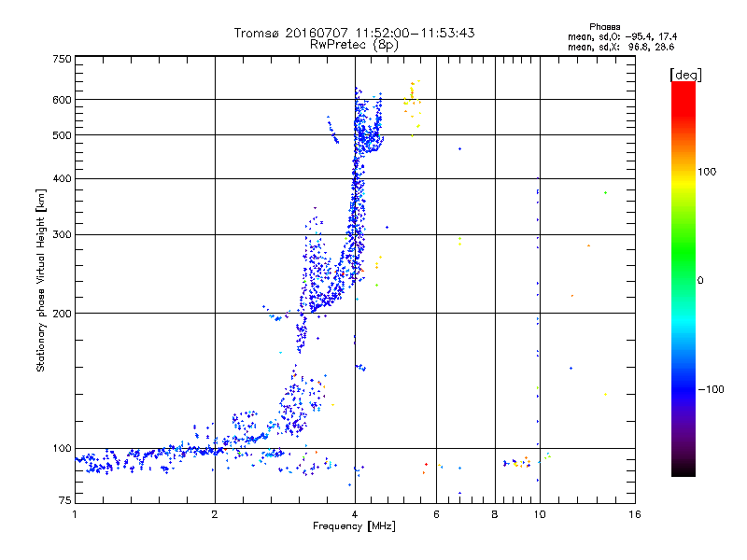
Task: Click the x-axis label '8'
Action: (495, 514)
